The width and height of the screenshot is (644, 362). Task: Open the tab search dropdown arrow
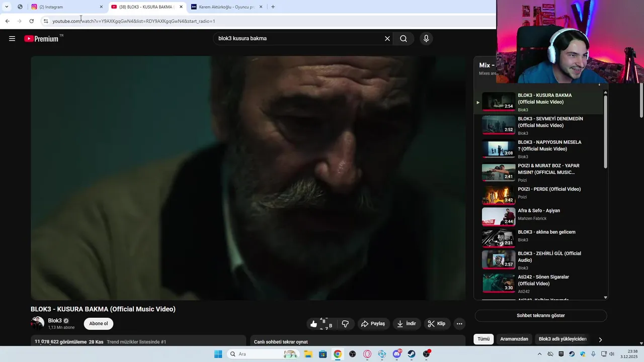coord(7,7)
